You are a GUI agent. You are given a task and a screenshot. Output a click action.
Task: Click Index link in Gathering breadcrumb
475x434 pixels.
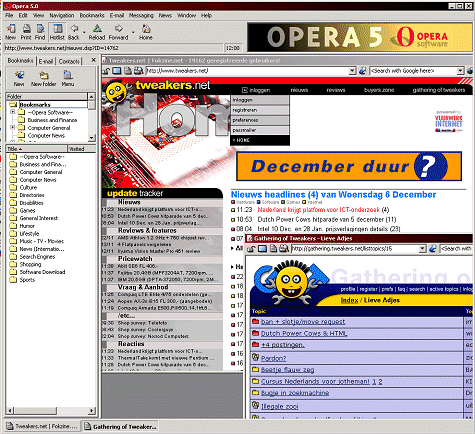click(x=349, y=300)
